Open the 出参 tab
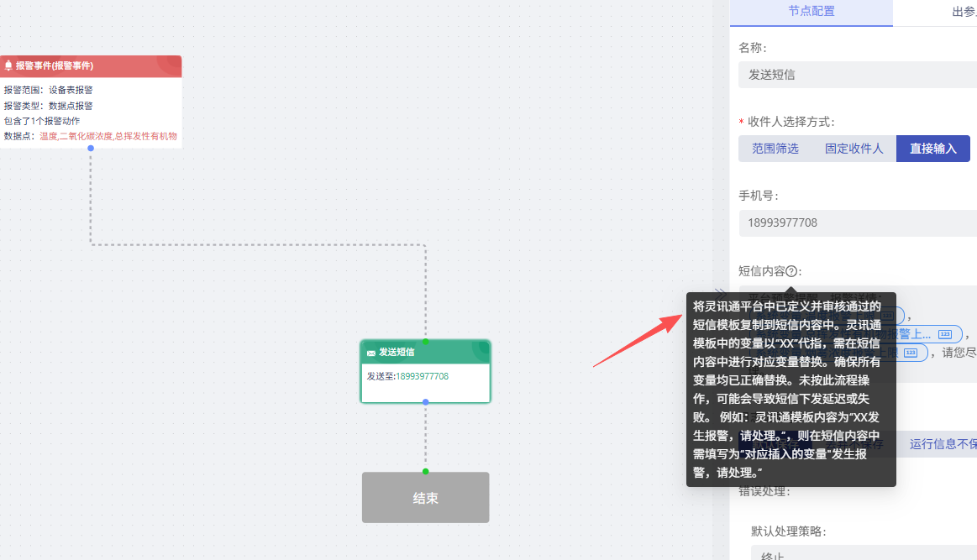This screenshot has width=977, height=560. pos(962,12)
